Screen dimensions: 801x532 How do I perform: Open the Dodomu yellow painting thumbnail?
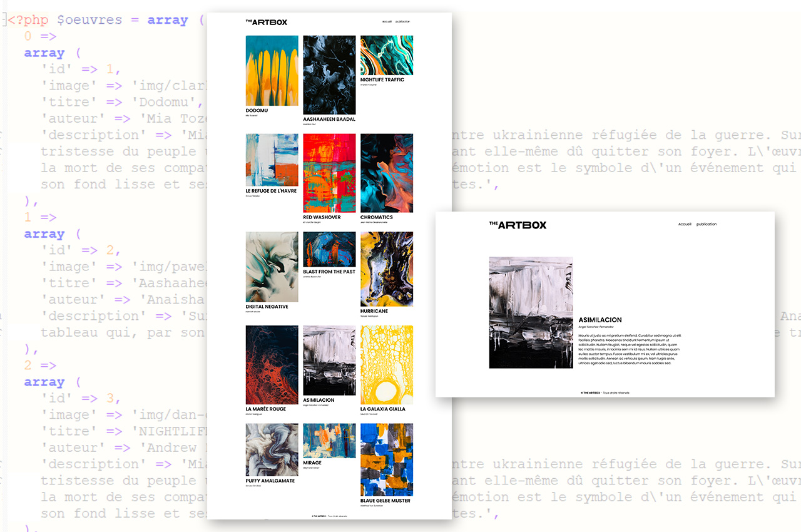[272, 71]
